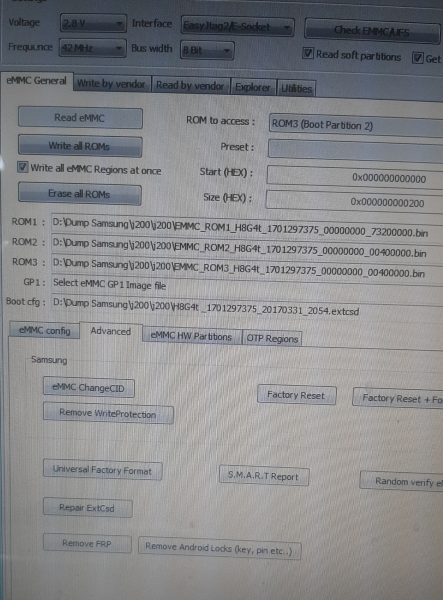Open the S.M.A.R.T Report
Viewport: 443px width, 600px height.
tap(264, 476)
